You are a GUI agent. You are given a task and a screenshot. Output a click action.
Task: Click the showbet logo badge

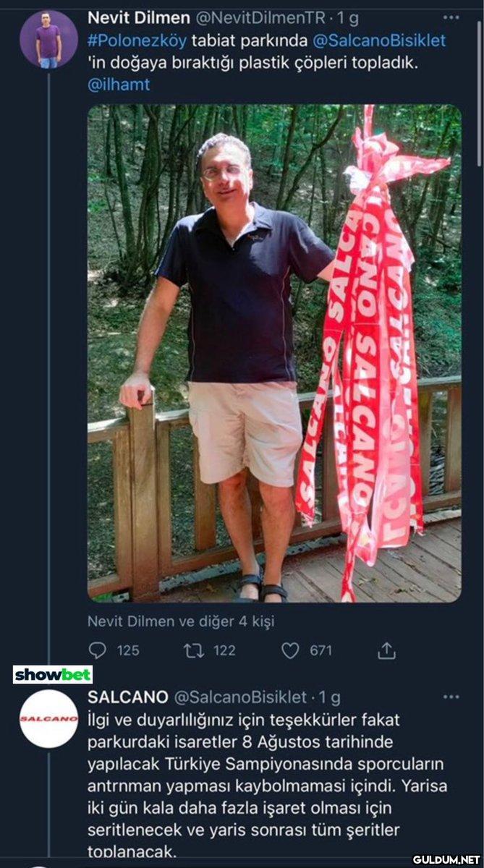[x=53, y=675]
